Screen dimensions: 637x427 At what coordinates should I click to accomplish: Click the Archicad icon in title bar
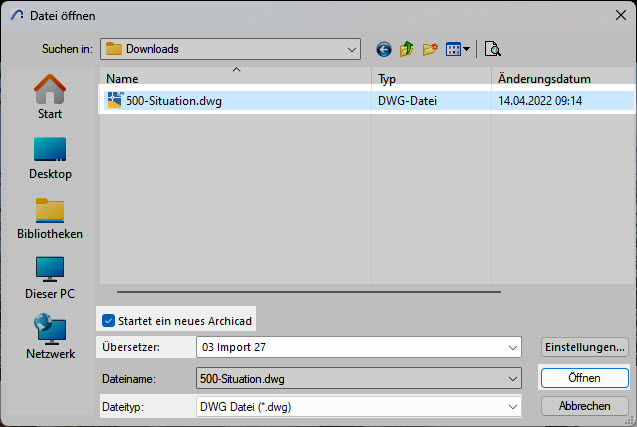[17, 16]
